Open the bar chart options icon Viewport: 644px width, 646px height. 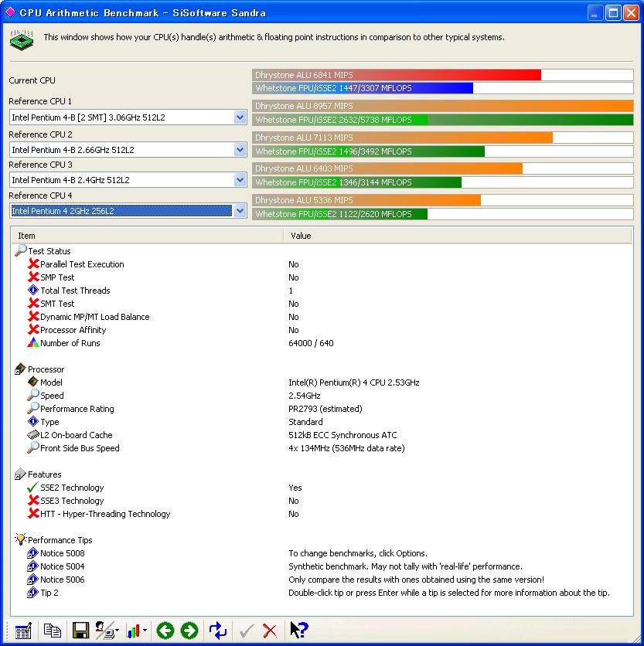pyautogui.click(x=133, y=631)
